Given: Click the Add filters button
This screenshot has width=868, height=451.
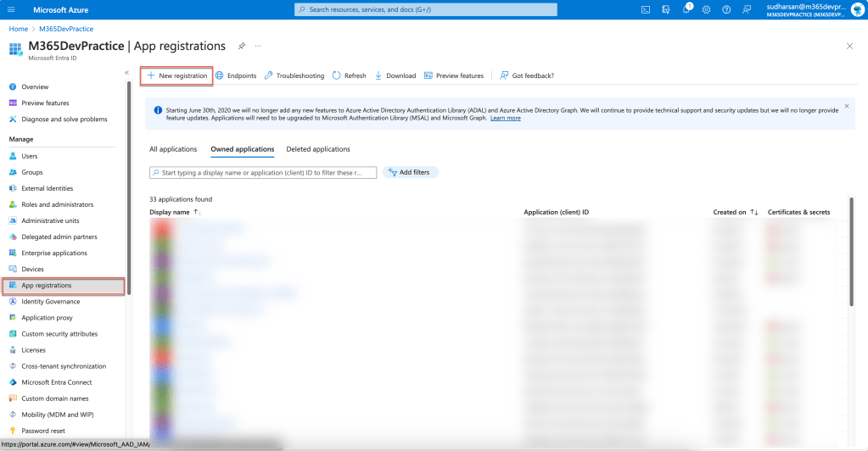Looking at the screenshot, I should pyautogui.click(x=410, y=172).
